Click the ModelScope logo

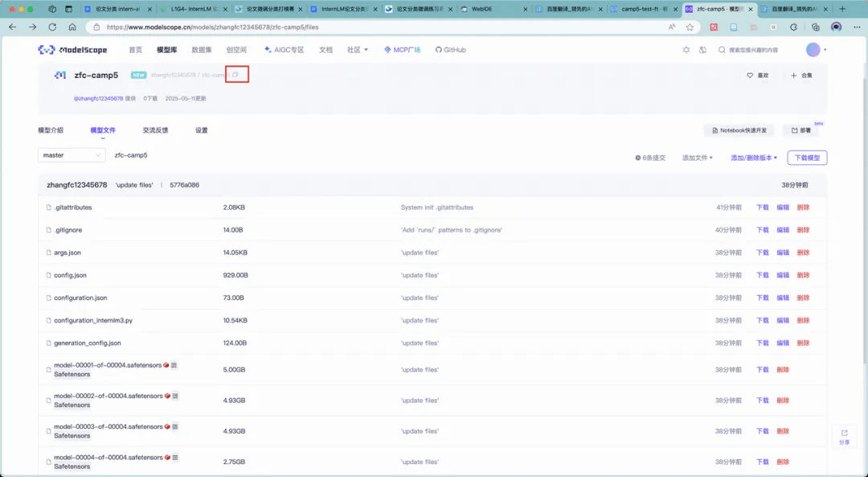point(72,50)
